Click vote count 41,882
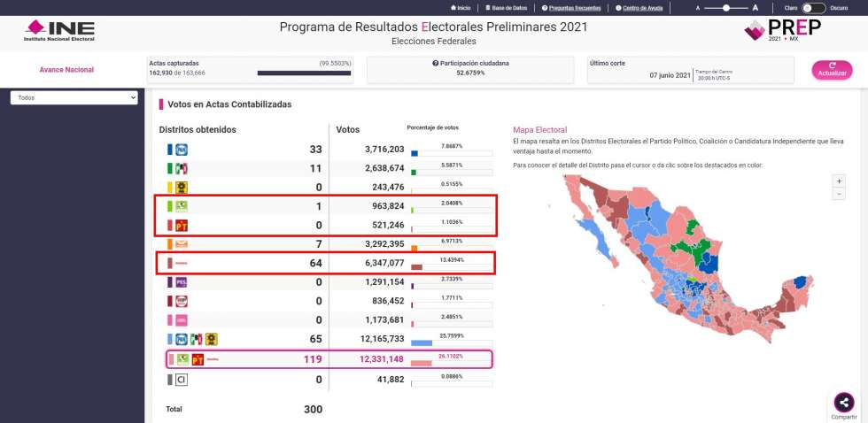This screenshot has height=423, width=868. pyautogui.click(x=390, y=380)
